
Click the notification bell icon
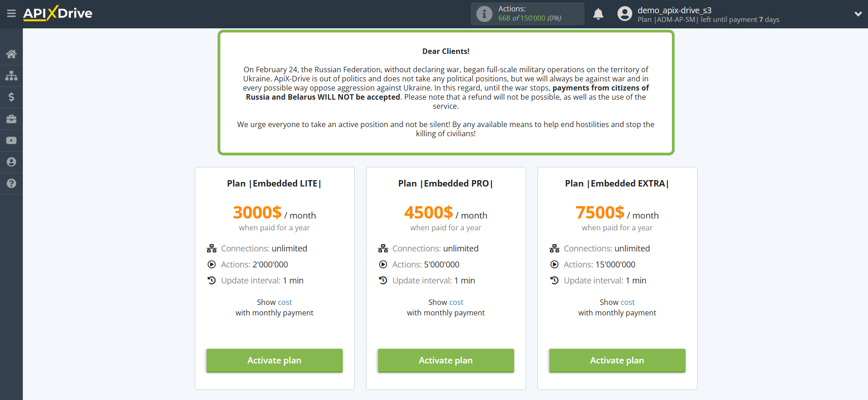(598, 14)
